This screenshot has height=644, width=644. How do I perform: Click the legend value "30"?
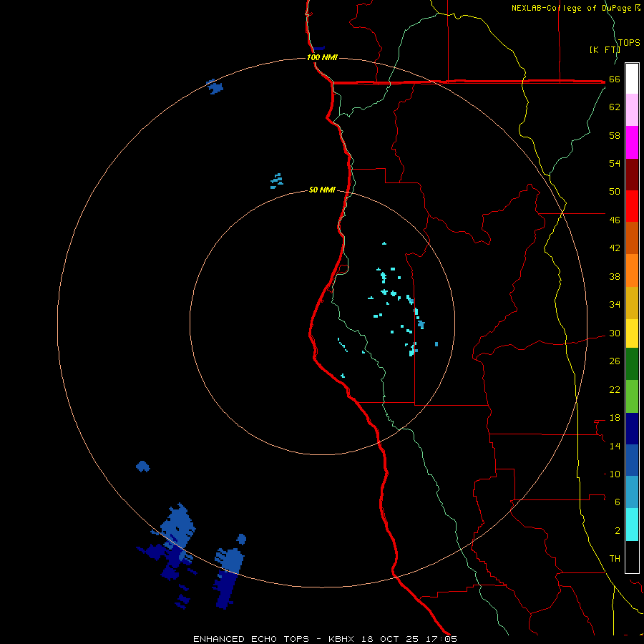tap(615, 333)
